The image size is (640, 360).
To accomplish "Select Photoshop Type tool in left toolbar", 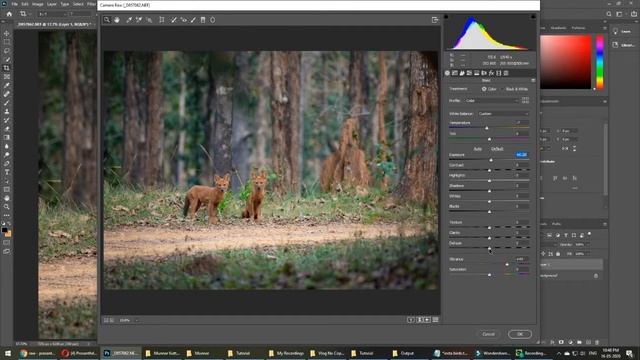I will 7,172.
